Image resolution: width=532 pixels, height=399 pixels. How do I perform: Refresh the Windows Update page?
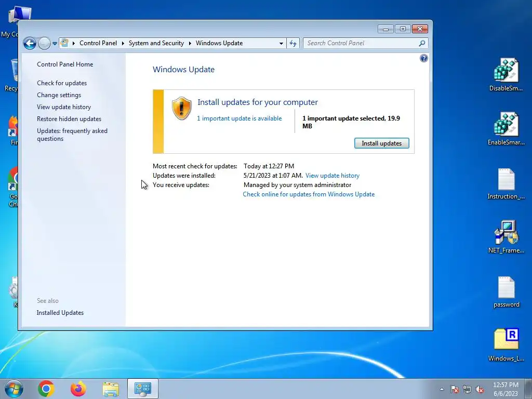[x=293, y=44]
